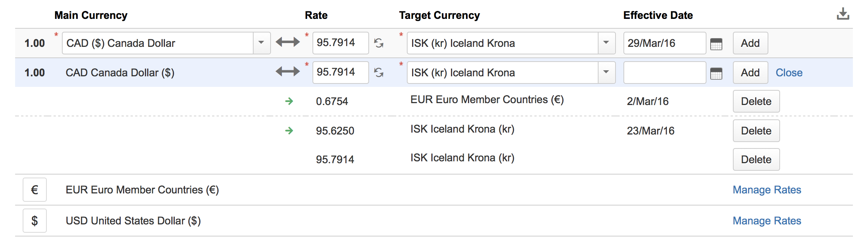Click the swap arrows in the first row
This screenshot has height=238, width=868.
pos(288,42)
